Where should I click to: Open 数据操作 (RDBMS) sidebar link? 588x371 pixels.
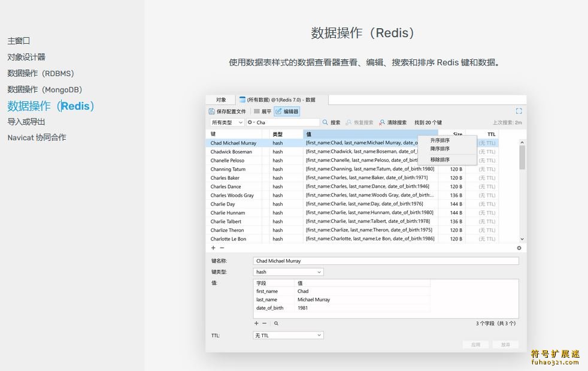click(x=41, y=73)
